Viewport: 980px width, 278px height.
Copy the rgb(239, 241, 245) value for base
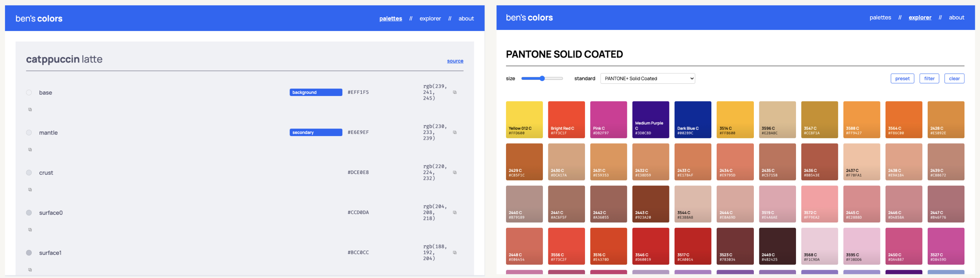[x=454, y=92]
